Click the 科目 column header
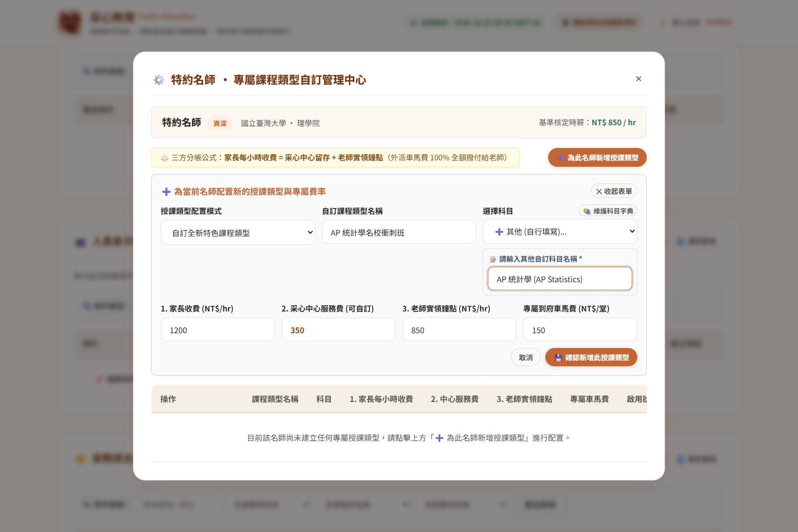The height and width of the screenshot is (532, 798). pyautogui.click(x=324, y=399)
